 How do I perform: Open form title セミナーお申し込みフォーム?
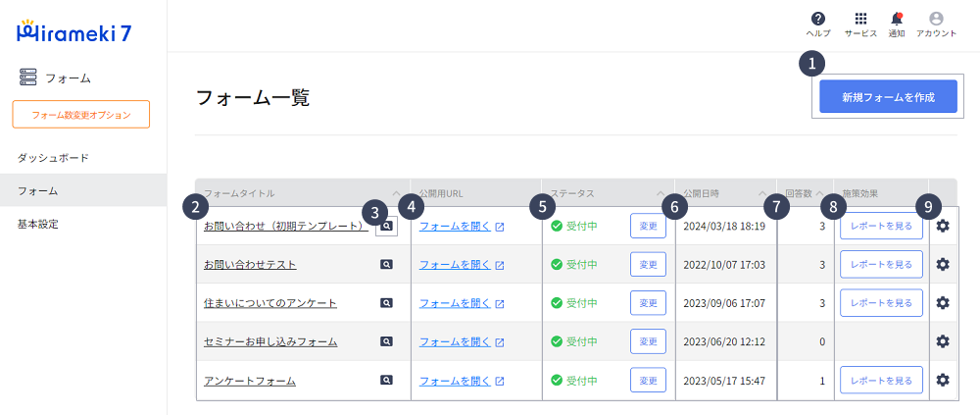[x=270, y=341]
